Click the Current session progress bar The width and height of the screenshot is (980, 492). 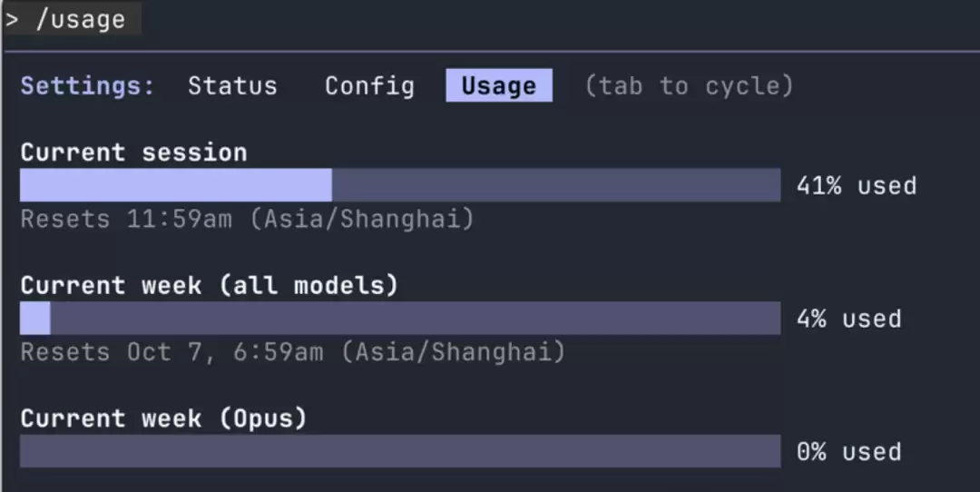[400, 185]
